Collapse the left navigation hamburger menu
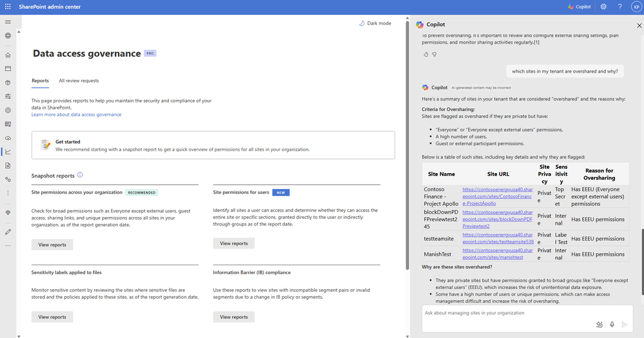Screen dimensions: 644x338 click(x=8, y=22)
